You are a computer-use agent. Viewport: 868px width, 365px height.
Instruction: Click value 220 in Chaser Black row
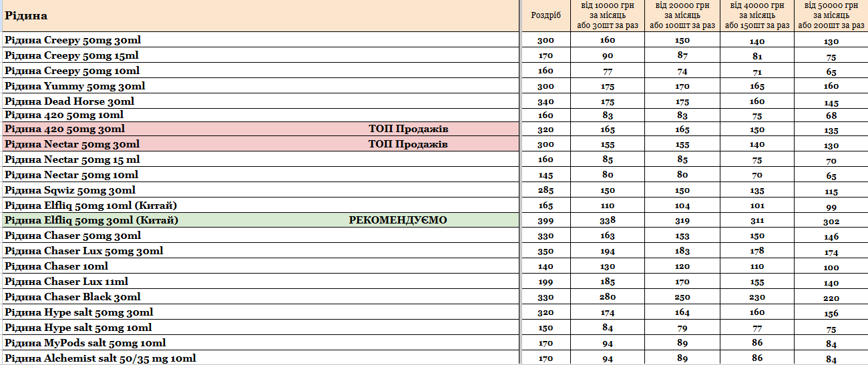click(x=831, y=298)
